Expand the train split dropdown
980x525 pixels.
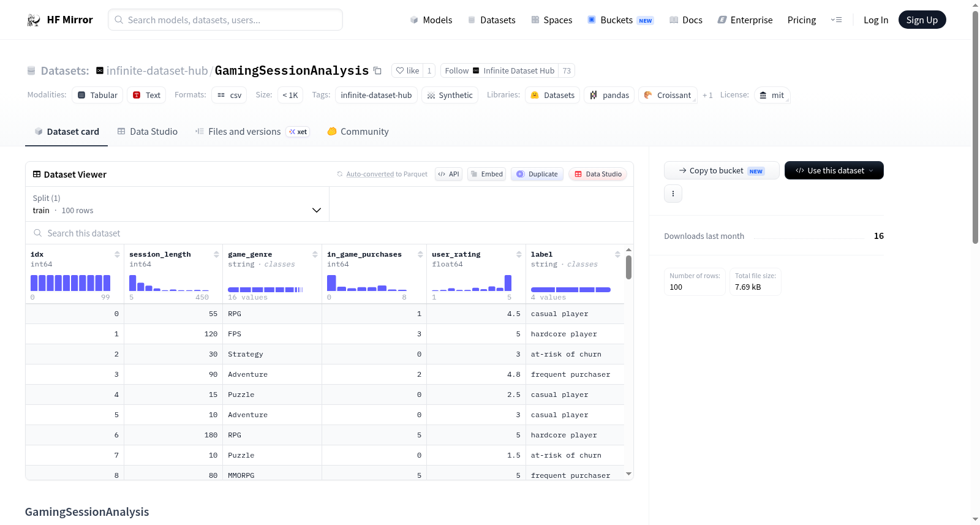tap(177, 204)
